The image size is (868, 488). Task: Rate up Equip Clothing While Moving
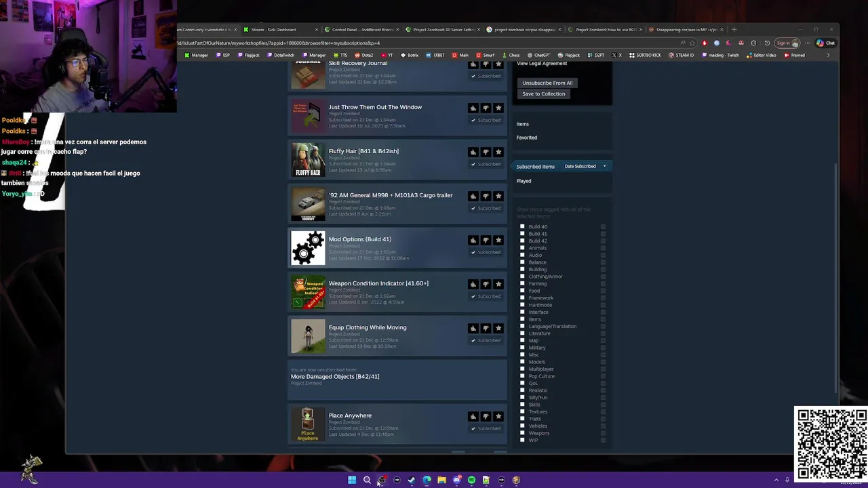(473, 328)
